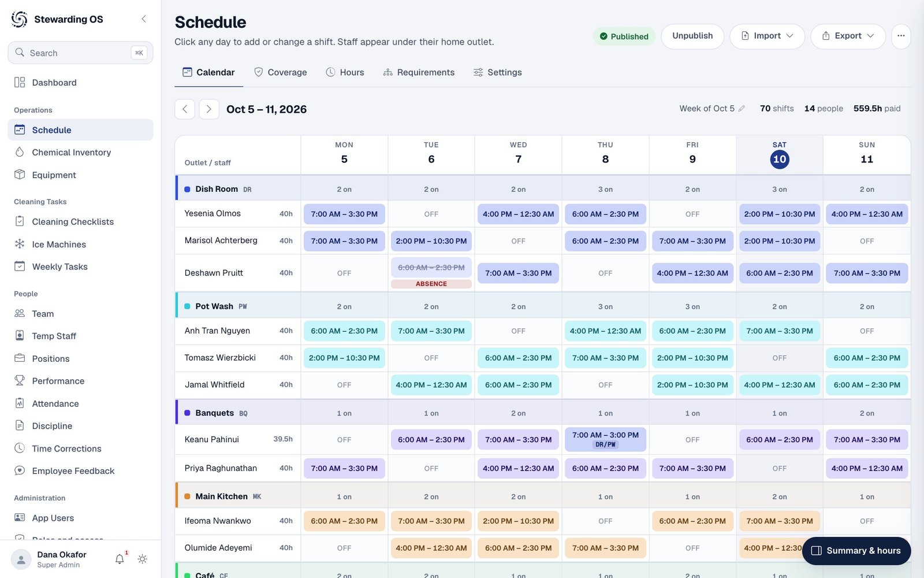The height and width of the screenshot is (578, 924).
Task: Open Ice Machines page
Action: [80, 244]
